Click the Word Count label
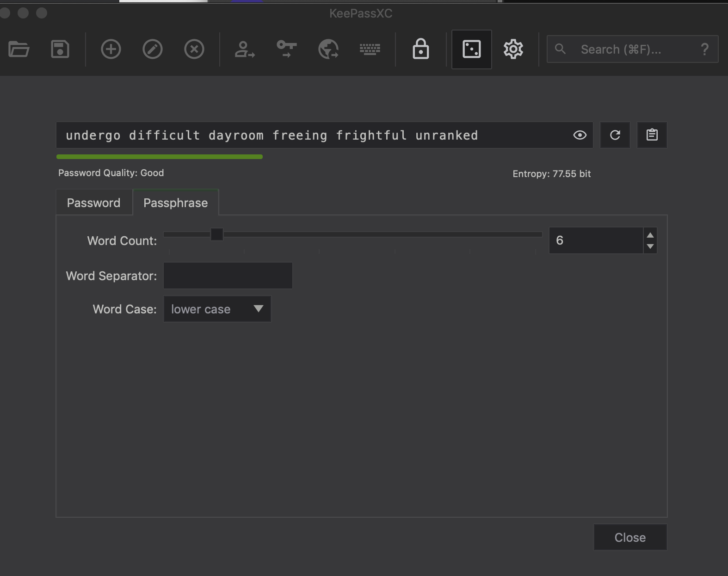 click(122, 241)
